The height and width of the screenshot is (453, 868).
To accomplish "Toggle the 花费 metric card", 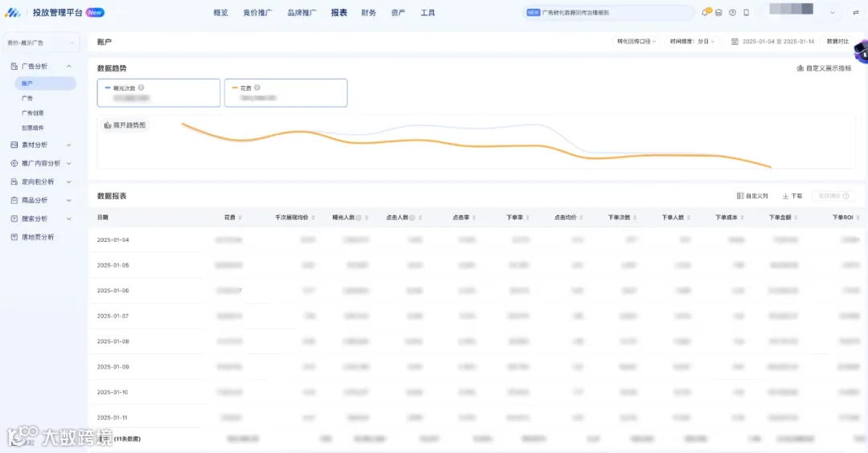I will (x=285, y=92).
